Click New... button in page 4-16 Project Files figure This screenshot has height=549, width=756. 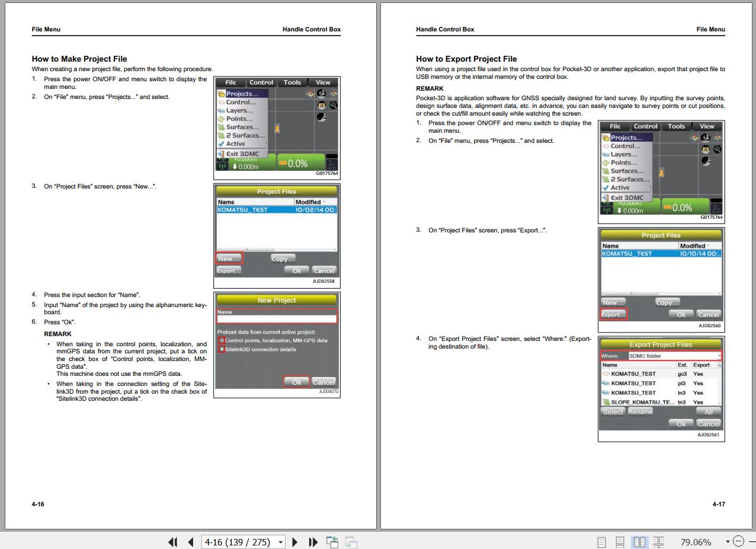229,258
